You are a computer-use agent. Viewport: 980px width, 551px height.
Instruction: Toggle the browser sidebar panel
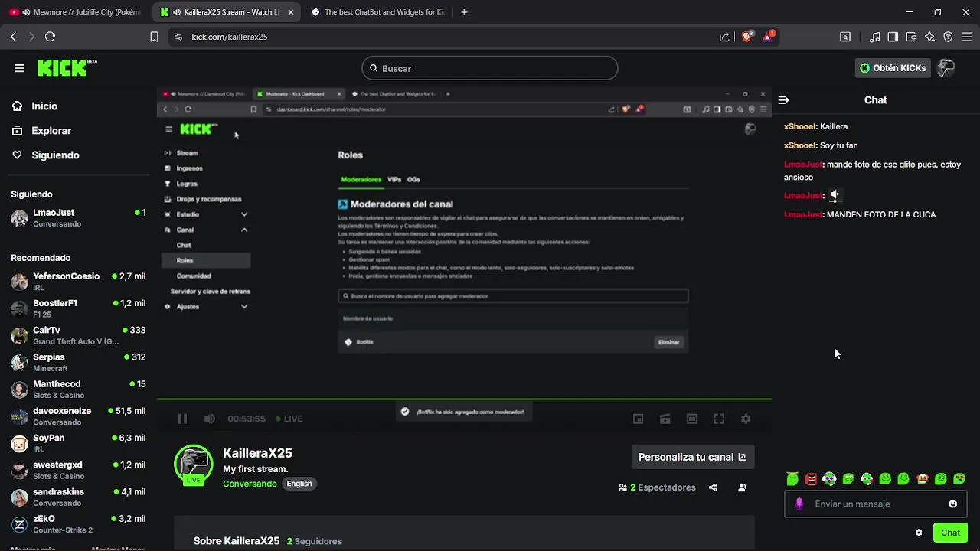pos(893,37)
